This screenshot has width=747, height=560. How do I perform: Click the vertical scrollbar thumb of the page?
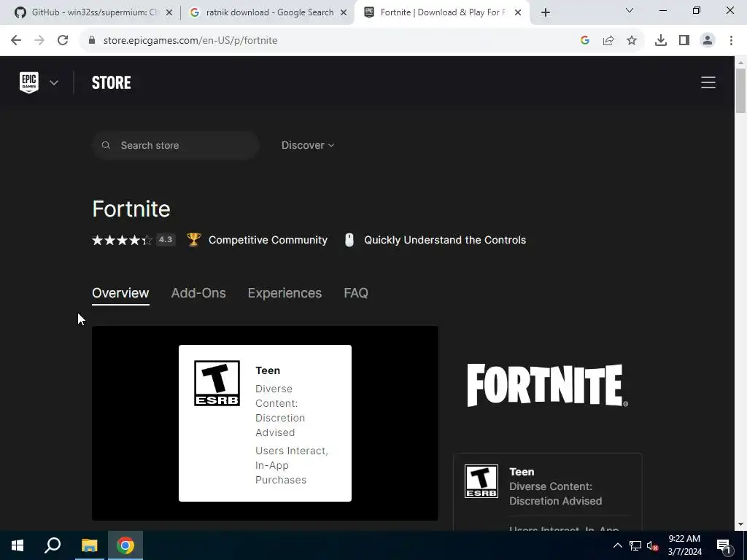740,90
